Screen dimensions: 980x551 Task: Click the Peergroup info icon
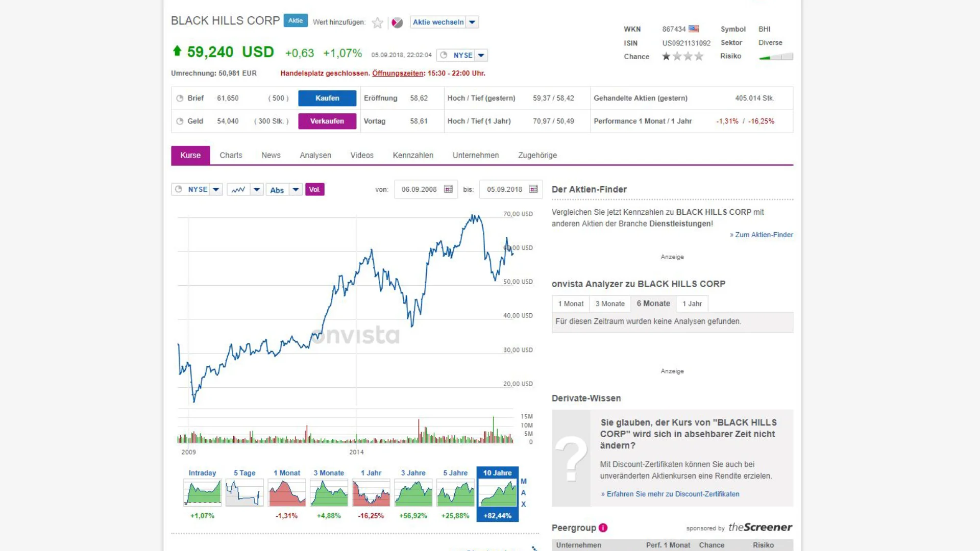click(603, 528)
